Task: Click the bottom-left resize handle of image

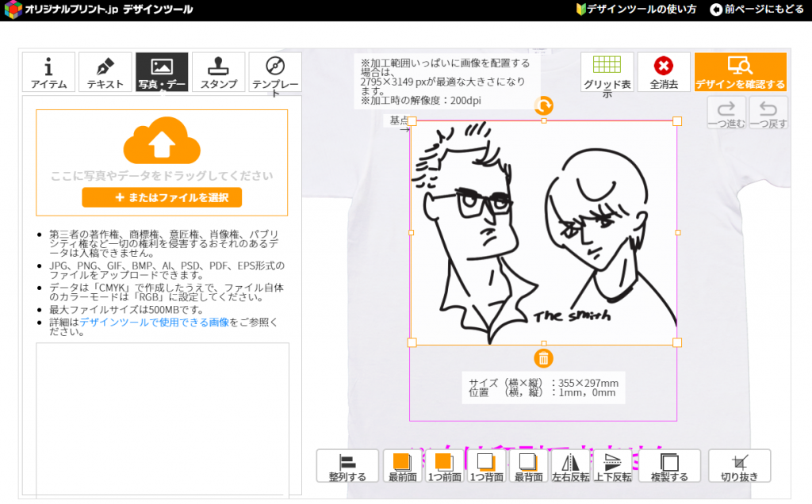Action: point(412,342)
